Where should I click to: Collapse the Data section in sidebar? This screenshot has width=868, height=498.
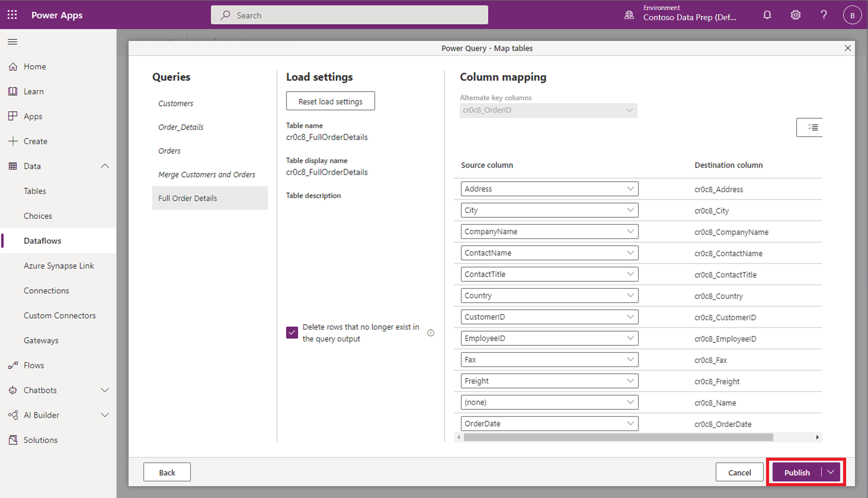pos(105,166)
